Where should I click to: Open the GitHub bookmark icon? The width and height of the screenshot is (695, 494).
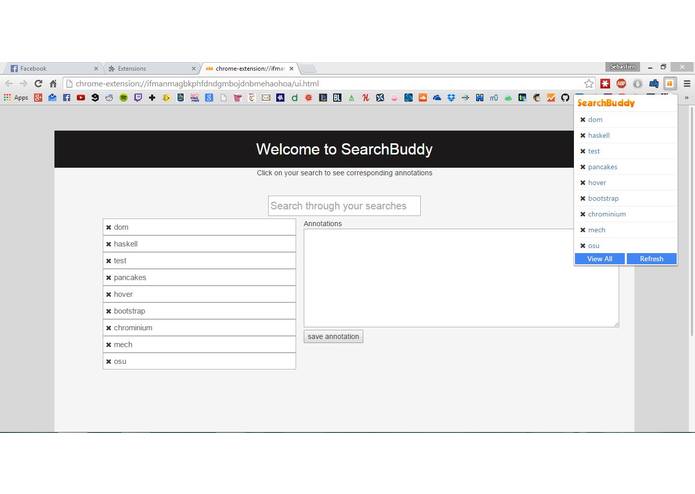pyautogui.click(x=565, y=98)
